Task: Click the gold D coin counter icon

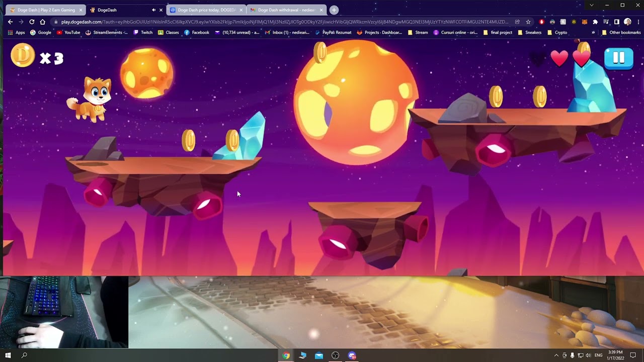Action: [x=23, y=55]
